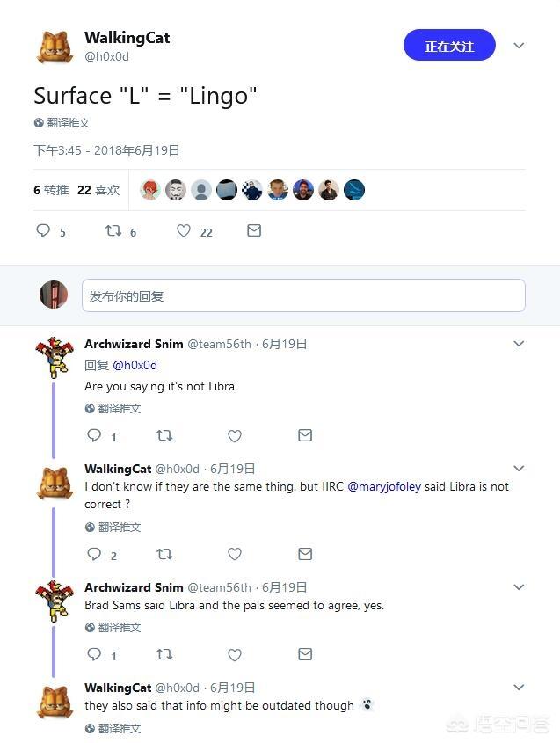Open WalkingCat's profile avatar at the top
This screenshot has width=560, height=743.
(55, 47)
